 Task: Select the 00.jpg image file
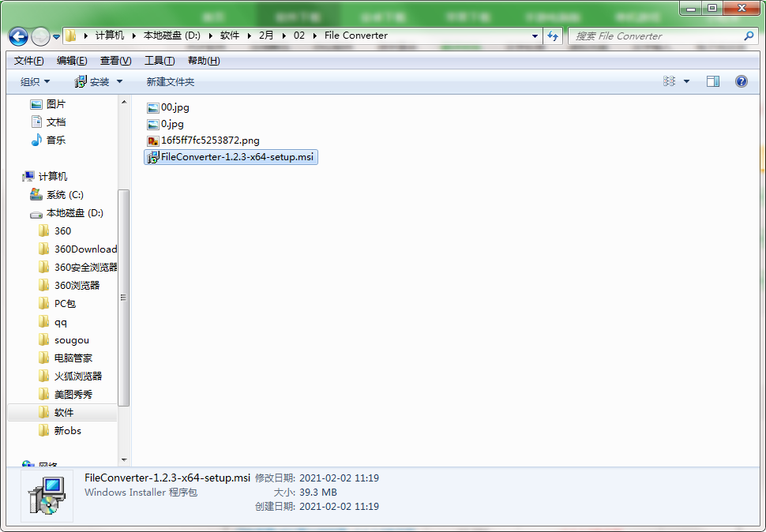(x=175, y=107)
